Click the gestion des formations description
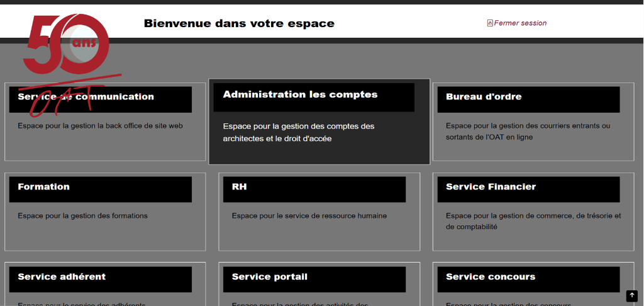This screenshot has height=306, width=644. [x=82, y=216]
